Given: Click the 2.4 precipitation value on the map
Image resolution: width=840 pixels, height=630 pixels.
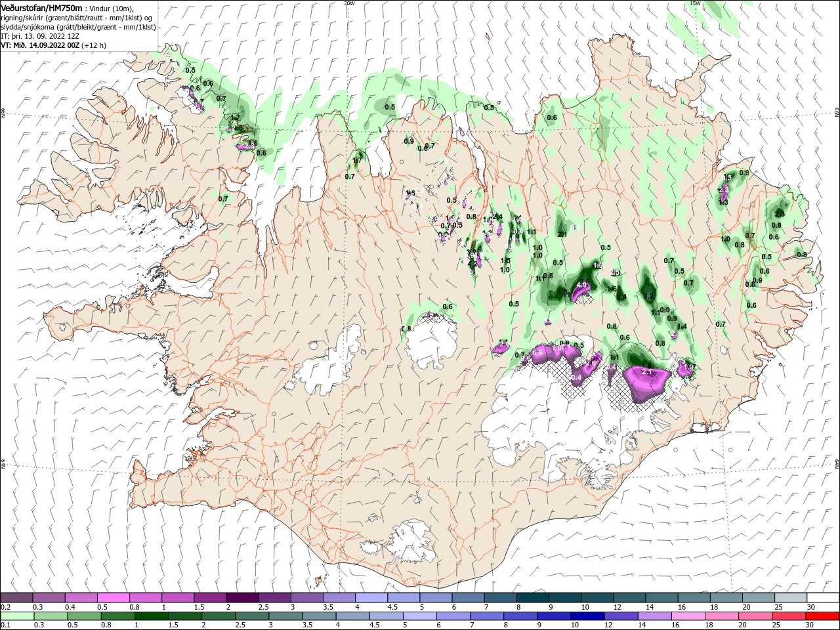Looking at the screenshot, I should tap(621, 297).
